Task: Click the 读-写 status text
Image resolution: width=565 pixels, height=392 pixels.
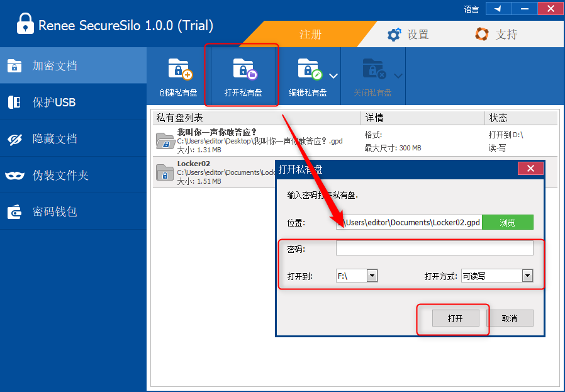Action: tap(497, 148)
